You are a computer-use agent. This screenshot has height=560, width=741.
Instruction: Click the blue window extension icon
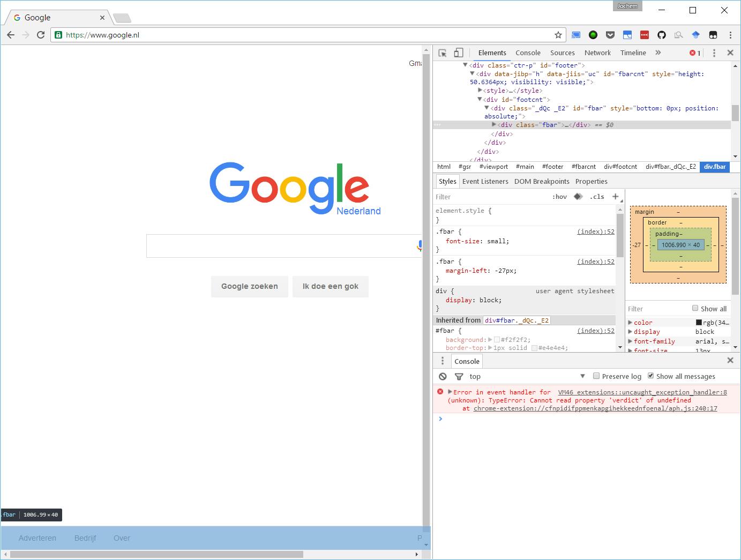pos(627,35)
